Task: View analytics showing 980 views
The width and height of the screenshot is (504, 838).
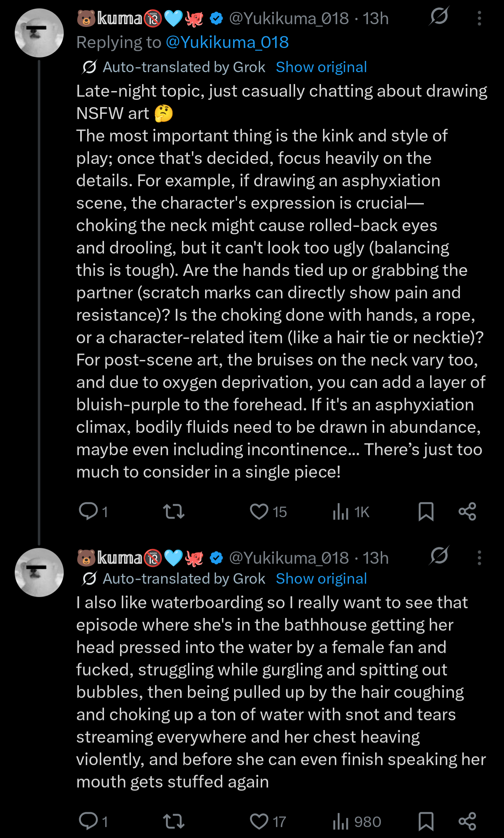Action: (341, 822)
